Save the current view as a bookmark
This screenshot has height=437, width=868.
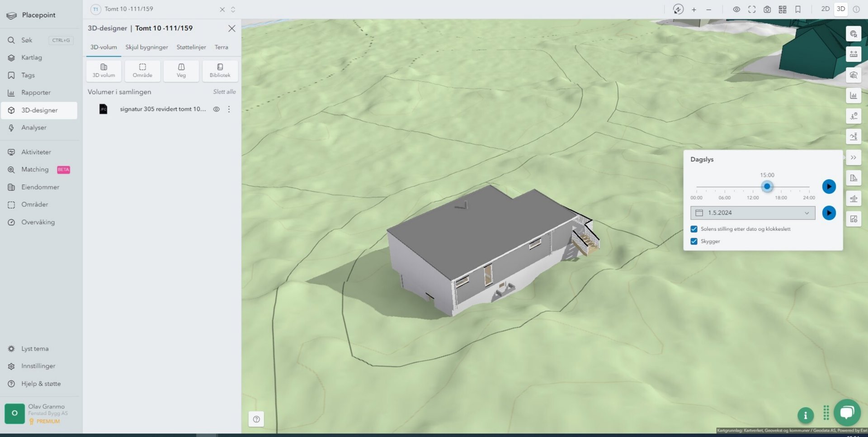[x=798, y=9]
